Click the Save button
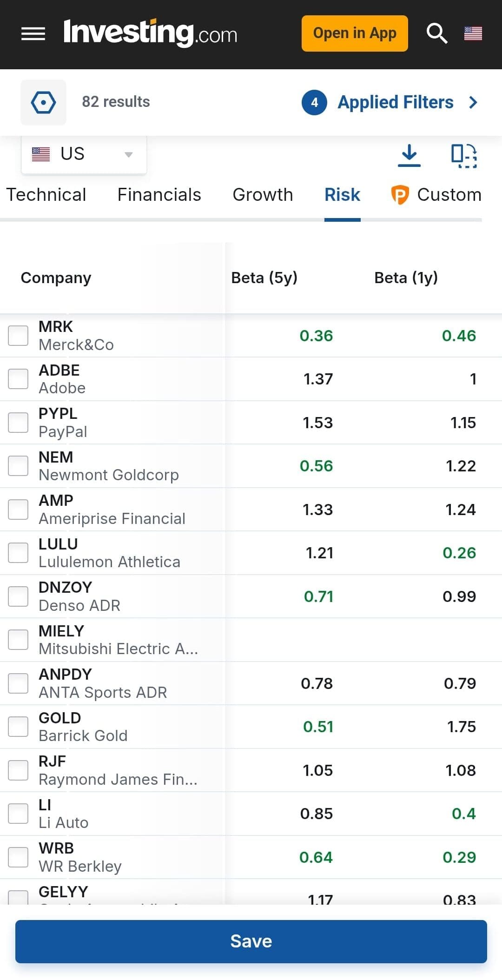The image size is (502, 980). [251, 941]
